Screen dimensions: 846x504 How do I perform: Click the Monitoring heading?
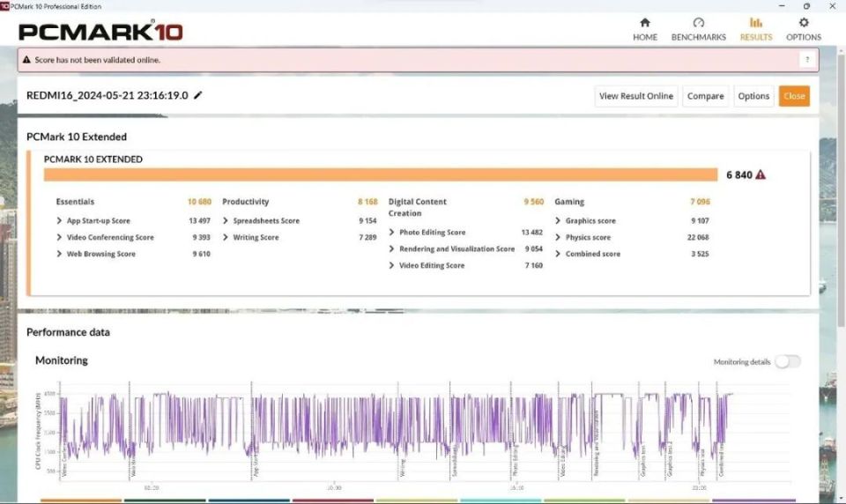click(62, 360)
